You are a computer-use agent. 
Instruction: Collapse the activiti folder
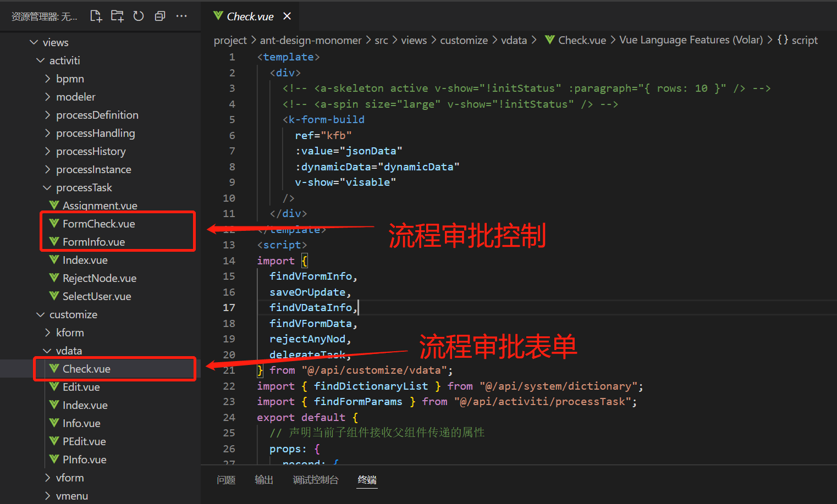(41, 60)
